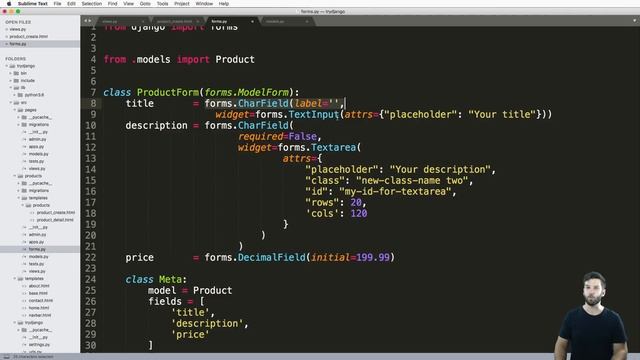This screenshot has width=640, height=360.
Task: Open home.html in the templates folder
Action: coord(39,308)
